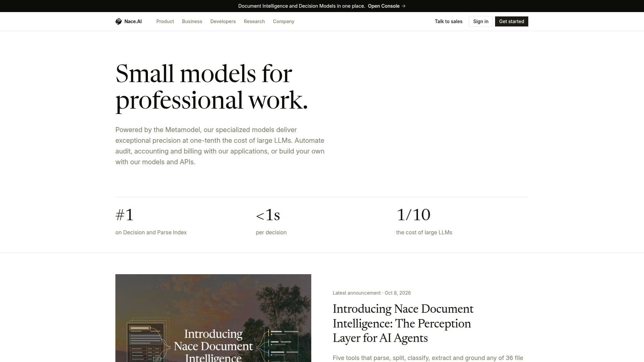Image resolution: width=644 pixels, height=362 pixels.
Task: Click the Nace.AI brand name
Action: [x=133, y=21]
